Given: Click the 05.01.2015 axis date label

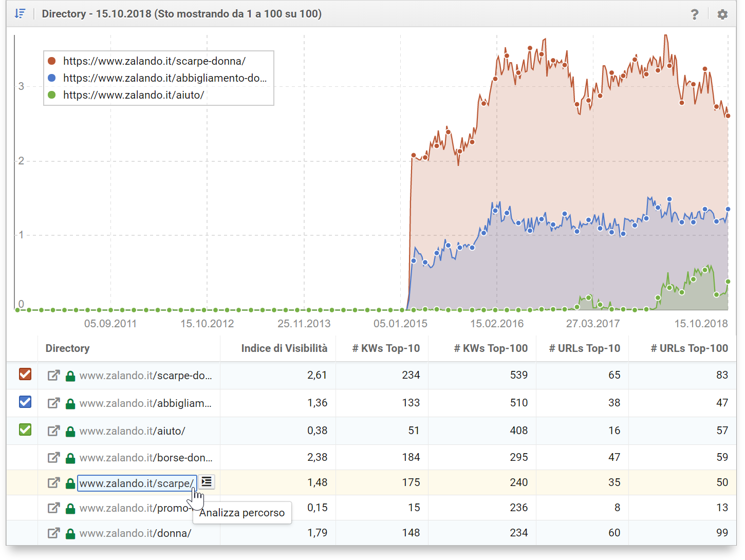Looking at the screenshot, I should click(400, 324).
